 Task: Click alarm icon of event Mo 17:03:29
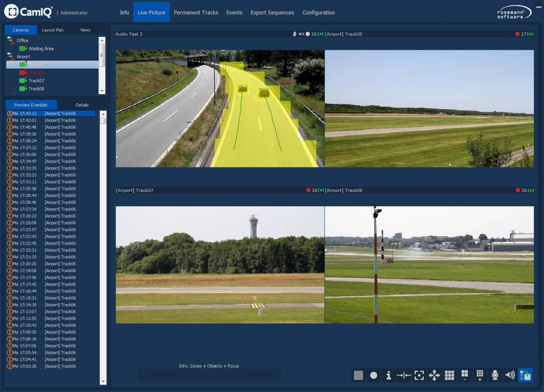point(10,366)
